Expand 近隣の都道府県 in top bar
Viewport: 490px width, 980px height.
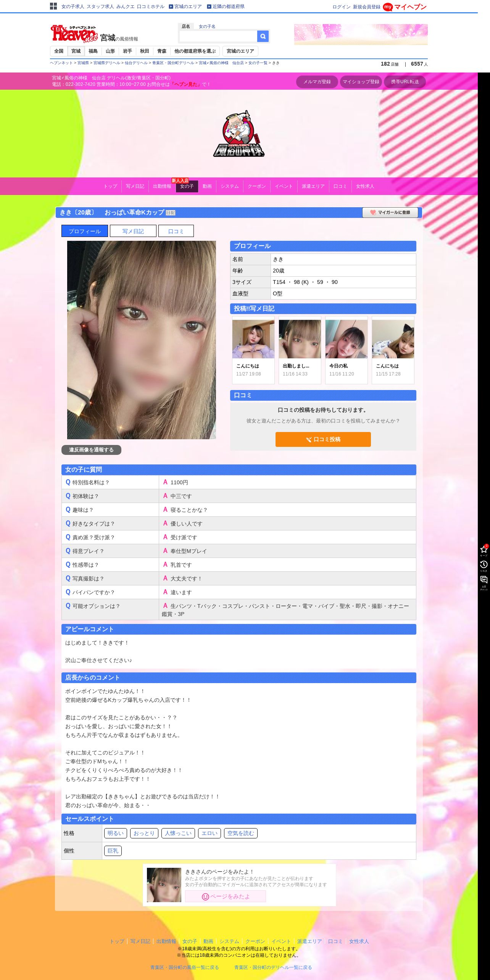(226, 6)
